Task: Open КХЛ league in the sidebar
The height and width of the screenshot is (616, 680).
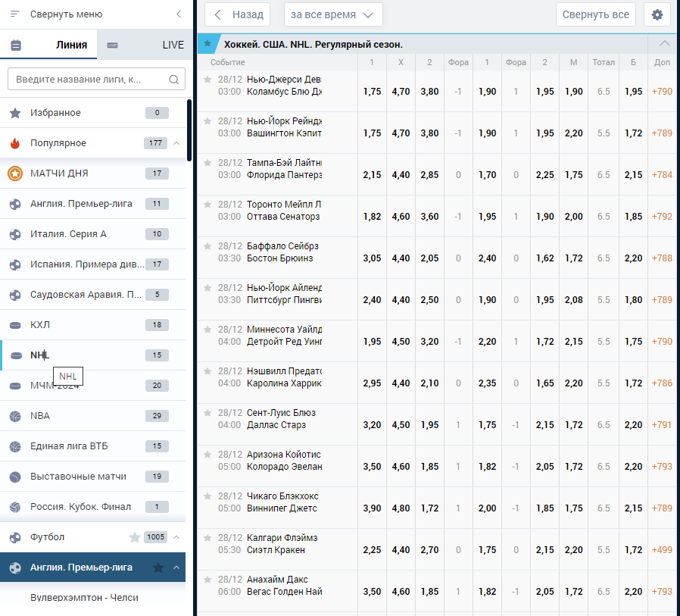Action: tap(93, 325)
